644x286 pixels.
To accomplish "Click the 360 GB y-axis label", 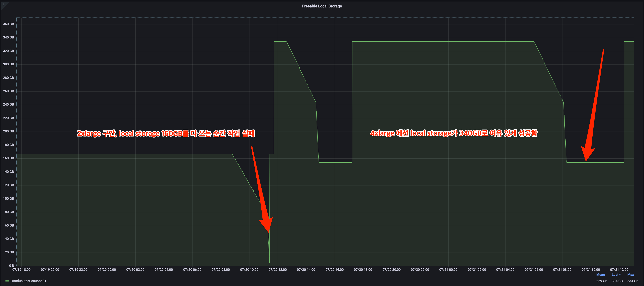I will tap(8, 24).
